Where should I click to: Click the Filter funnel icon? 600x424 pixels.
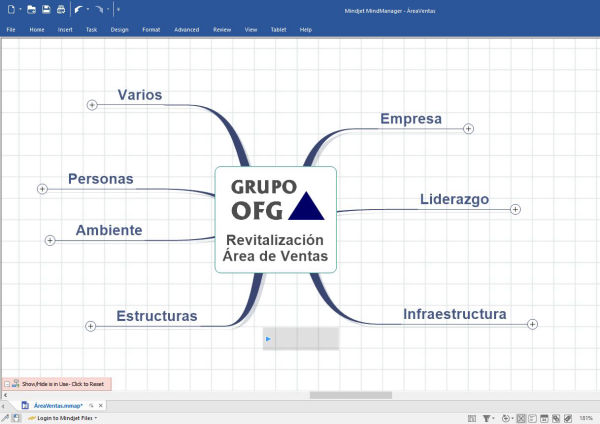tap(486, 419)
